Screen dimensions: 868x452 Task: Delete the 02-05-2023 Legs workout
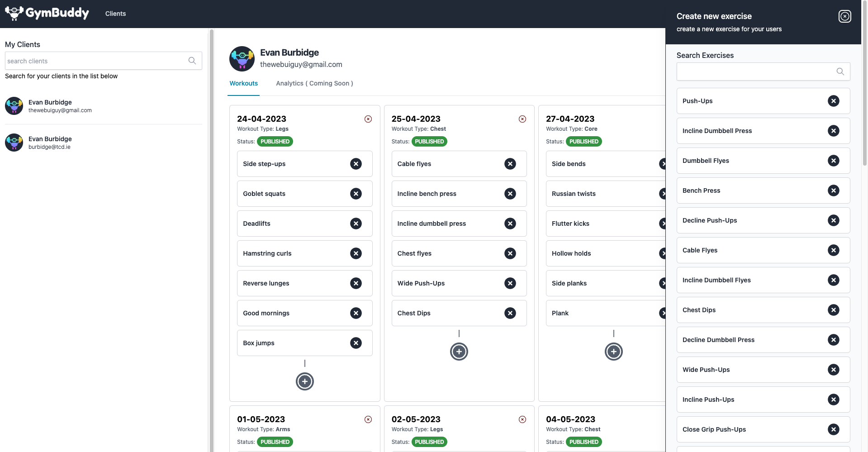(x=522, y=419)
